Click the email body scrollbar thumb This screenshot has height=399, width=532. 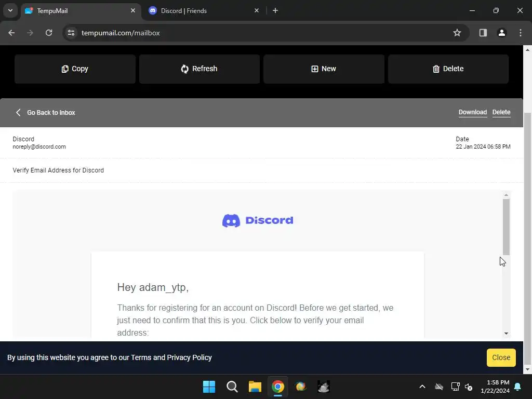pos(506,227)
